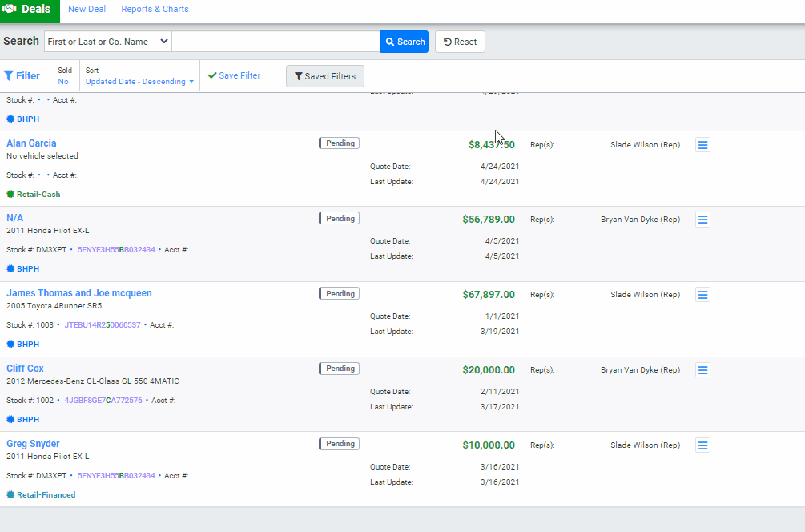Screen dimensions: 805x532
Task: Save the current filter
Action: click(234, 75)
